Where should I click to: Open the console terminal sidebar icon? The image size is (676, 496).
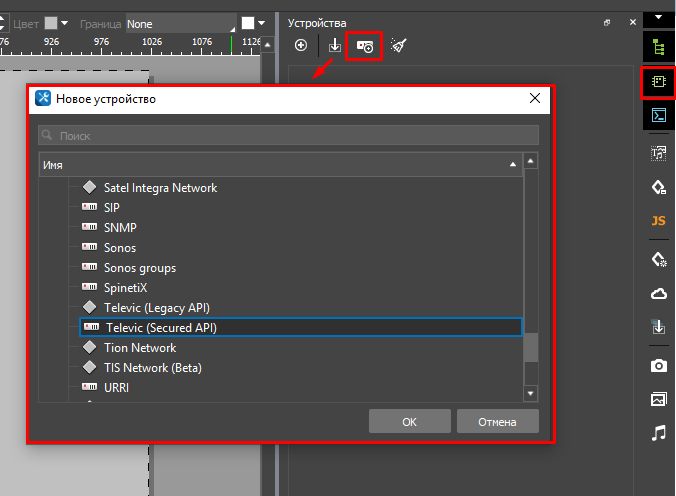pyautogui.click(x=658, y=116)
